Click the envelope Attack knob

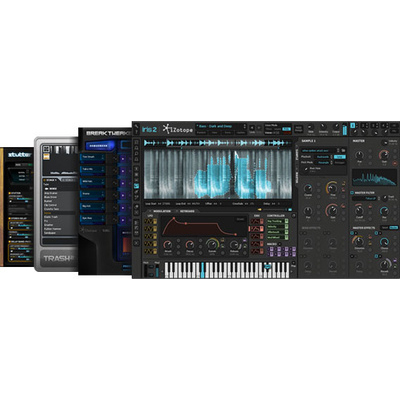pos(168,245)
